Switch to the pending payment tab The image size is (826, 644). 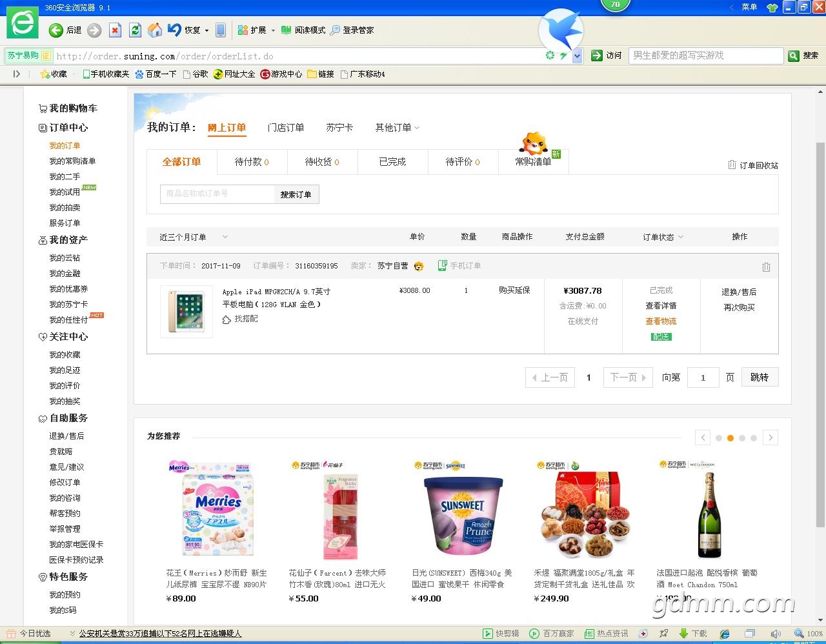coord(252,162)
